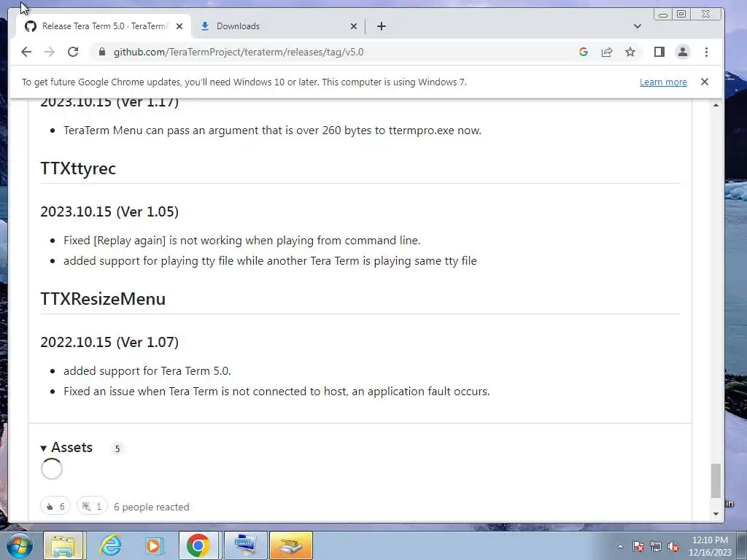Viewport: 747px width, 560px height.
Task: Click the Fixed [Replay again] bullet line
Action: tap(242, 241)
